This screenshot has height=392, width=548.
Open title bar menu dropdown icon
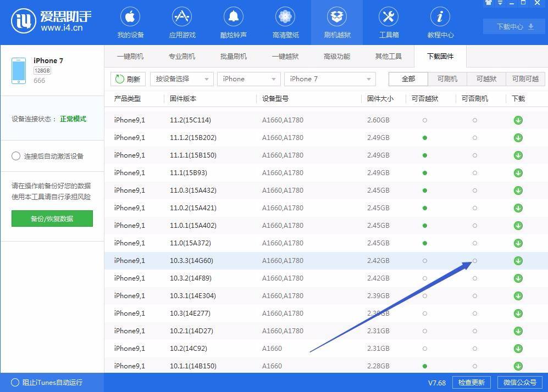click(500, 3)
